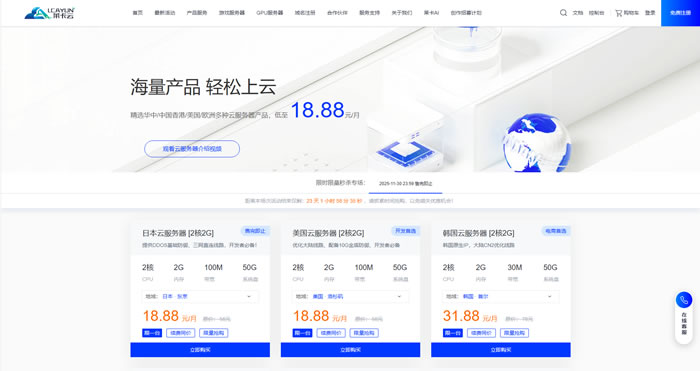Open the 合作伙伴 nav item
This screenshot has height=371, width=700.
[x=337, y=13]
